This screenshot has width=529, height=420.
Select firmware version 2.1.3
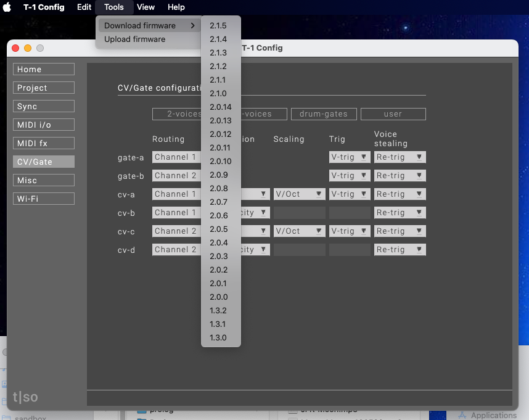221,52
